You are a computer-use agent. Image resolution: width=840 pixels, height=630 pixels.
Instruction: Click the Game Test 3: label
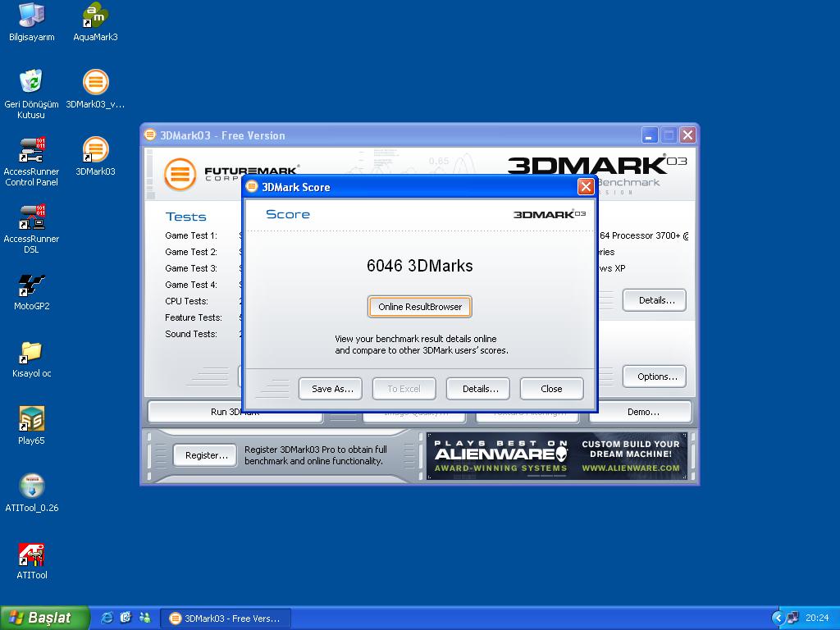tap(191, 268)
